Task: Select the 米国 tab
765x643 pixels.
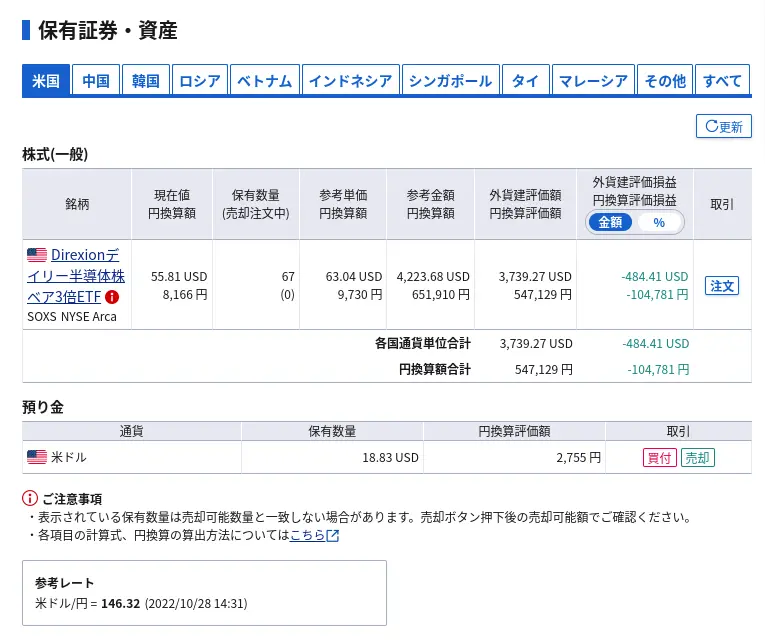Action: [x=46, y=80]
